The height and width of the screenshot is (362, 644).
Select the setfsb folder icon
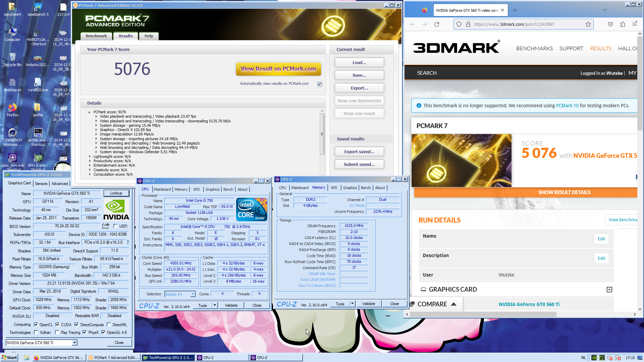[x=38, y=110]
